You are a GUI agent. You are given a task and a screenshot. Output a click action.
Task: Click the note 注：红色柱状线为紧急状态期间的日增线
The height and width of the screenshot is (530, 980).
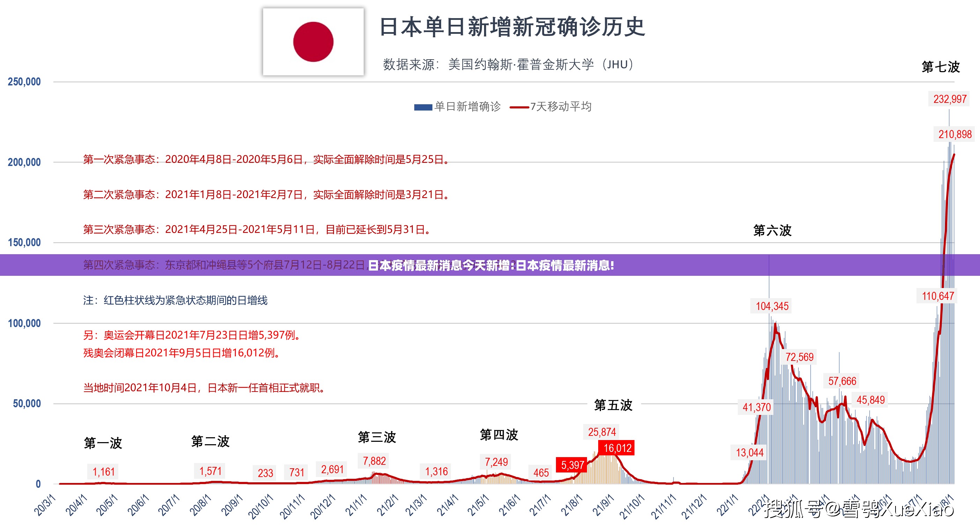[176, 301]
